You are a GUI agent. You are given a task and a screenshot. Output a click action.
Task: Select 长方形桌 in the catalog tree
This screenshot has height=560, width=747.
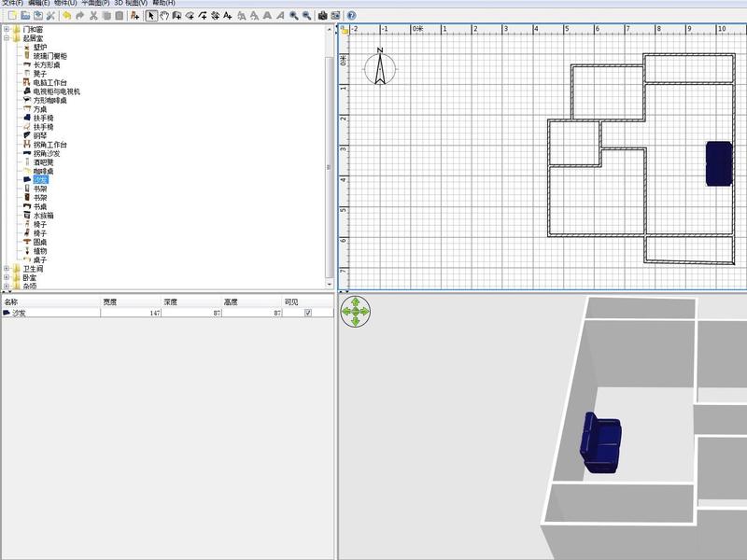pyautogui.click(x=47, y=64)
